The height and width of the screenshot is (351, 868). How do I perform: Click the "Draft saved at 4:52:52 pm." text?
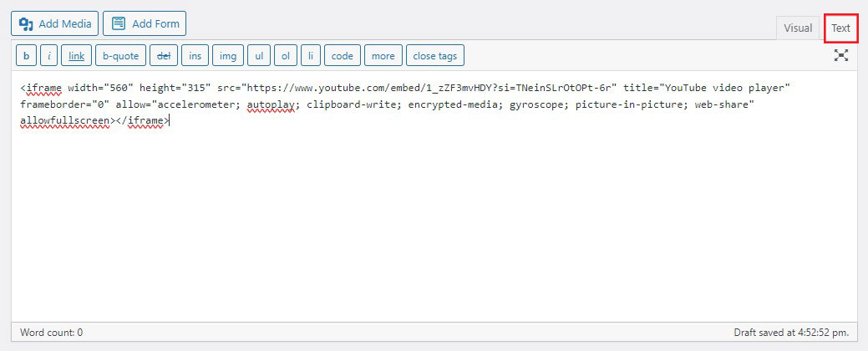point(791,333)
